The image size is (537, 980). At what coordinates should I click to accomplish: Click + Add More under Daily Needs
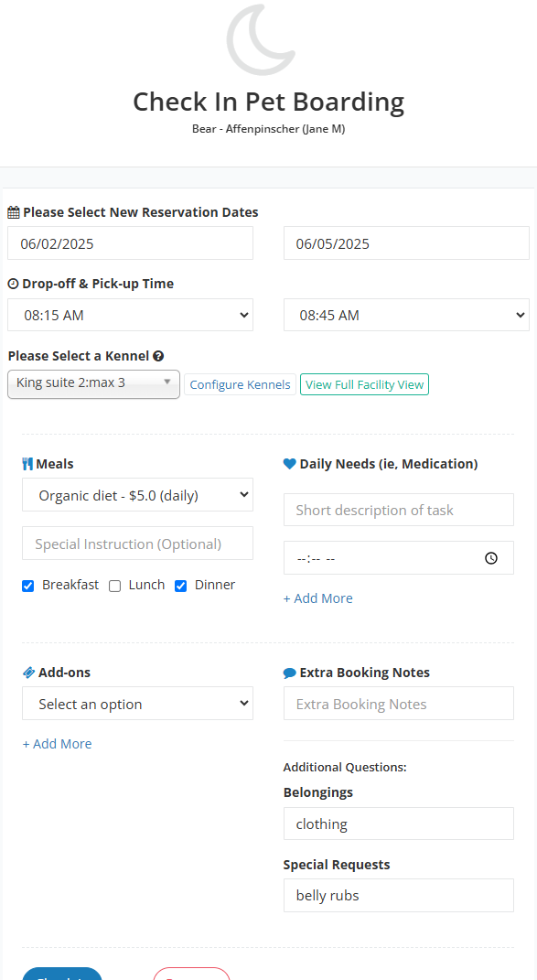(317, 598)
